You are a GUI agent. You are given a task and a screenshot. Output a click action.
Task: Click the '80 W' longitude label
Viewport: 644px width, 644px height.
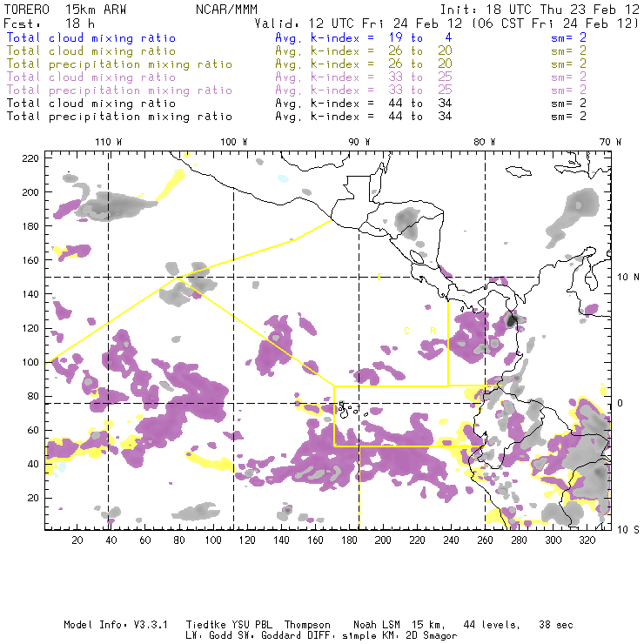pyautogui.click(x=485, y=142)
